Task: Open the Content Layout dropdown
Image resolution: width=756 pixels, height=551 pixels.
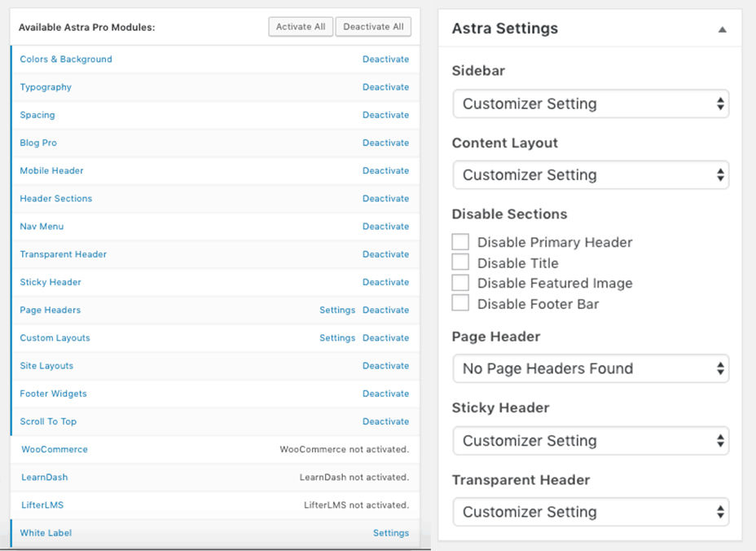Action: pyautogui.click(x=590, y=174)
